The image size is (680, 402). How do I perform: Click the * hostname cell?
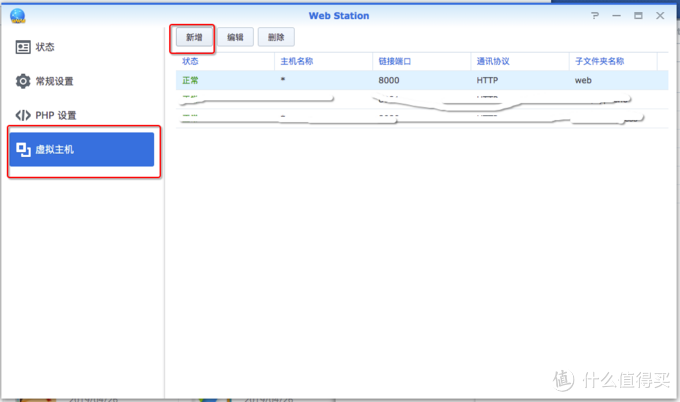tap(283, 79)
